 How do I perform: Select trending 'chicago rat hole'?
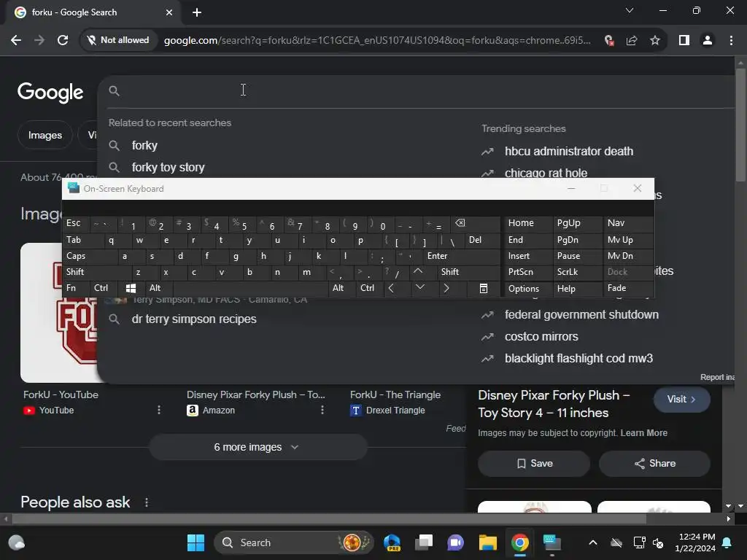(546, 173)
